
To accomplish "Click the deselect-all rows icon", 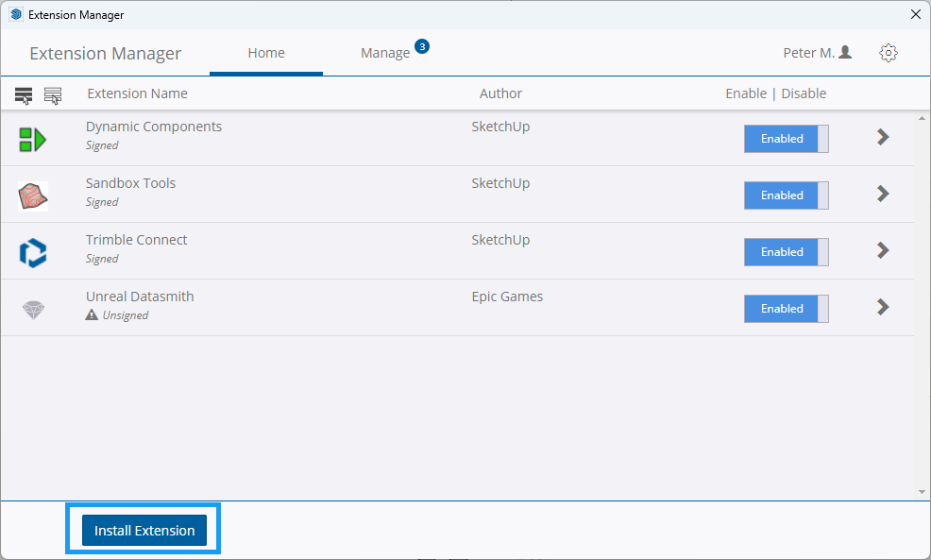I will coord(53,93).
